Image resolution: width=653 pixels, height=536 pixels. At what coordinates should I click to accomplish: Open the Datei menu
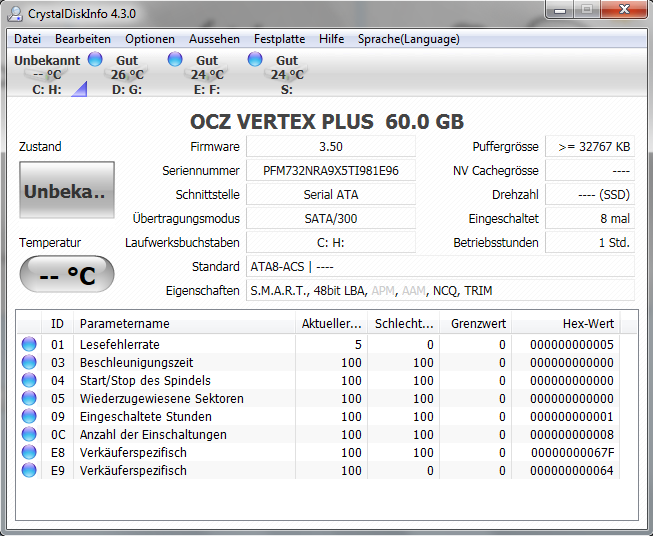pyautogui.click(x=27, y=39)
